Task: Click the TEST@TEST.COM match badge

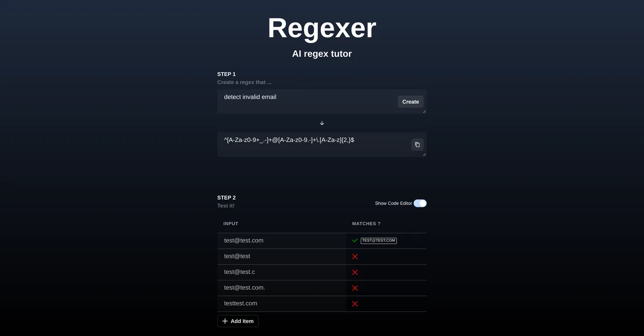Action: 379,241
